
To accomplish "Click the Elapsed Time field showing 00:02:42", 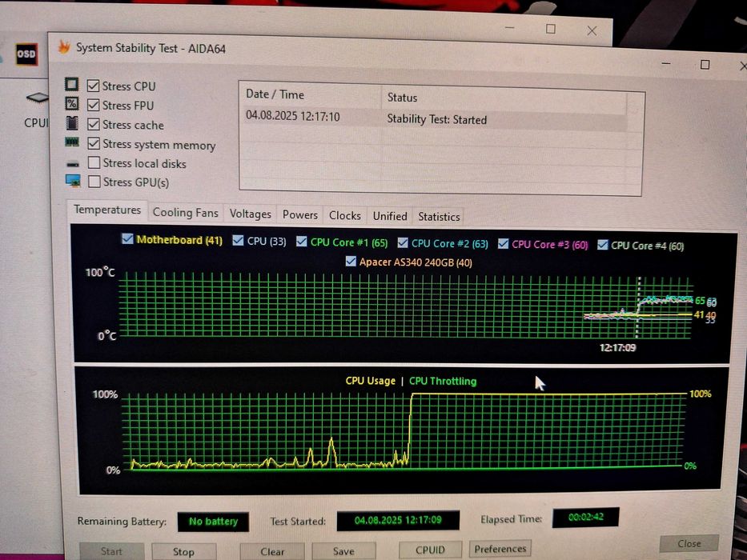I will click(585, 517).
